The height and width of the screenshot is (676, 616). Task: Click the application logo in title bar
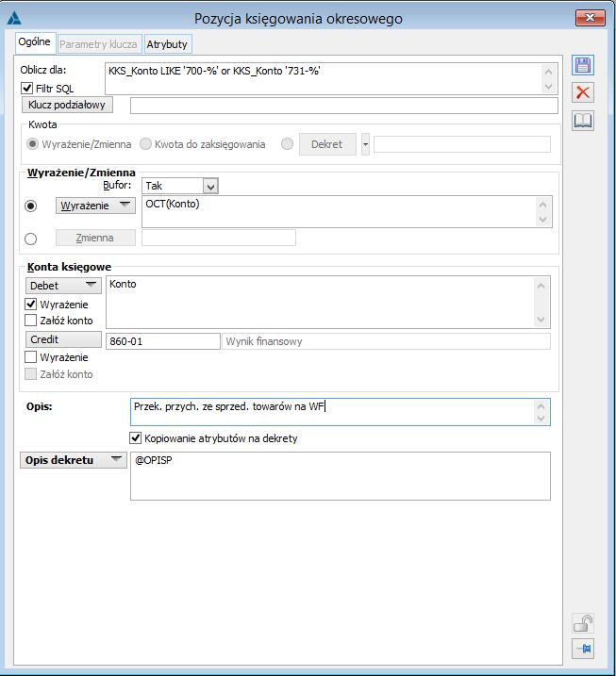click(14, 18)
